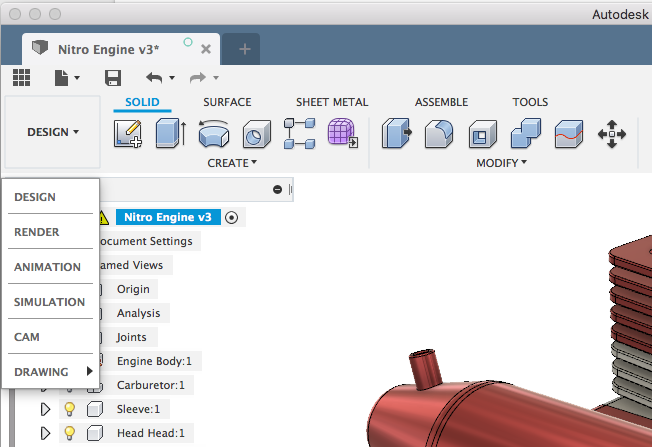This screenshot has width=652, height=447.
Task: Open the CREATE dropdown menu
Action: 232,163
